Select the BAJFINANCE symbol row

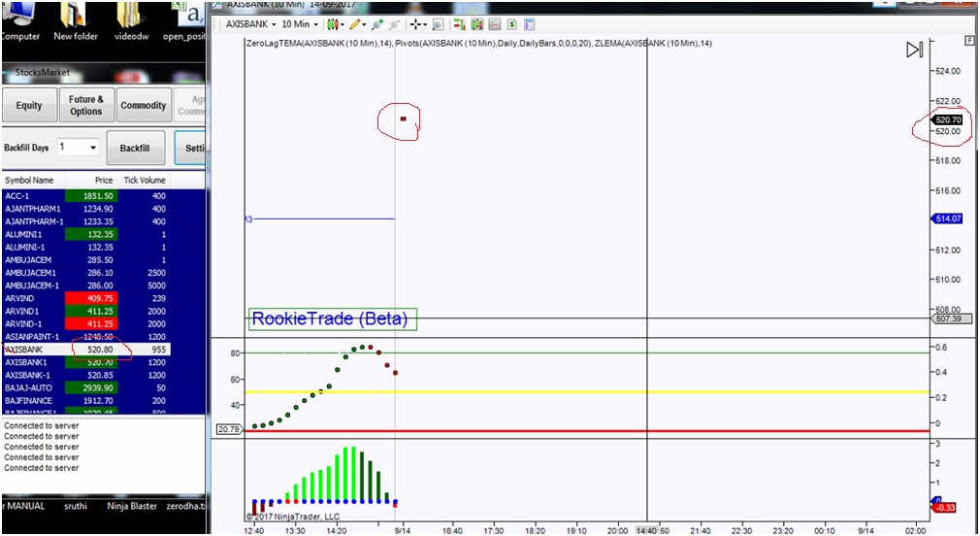click(85, 401)
